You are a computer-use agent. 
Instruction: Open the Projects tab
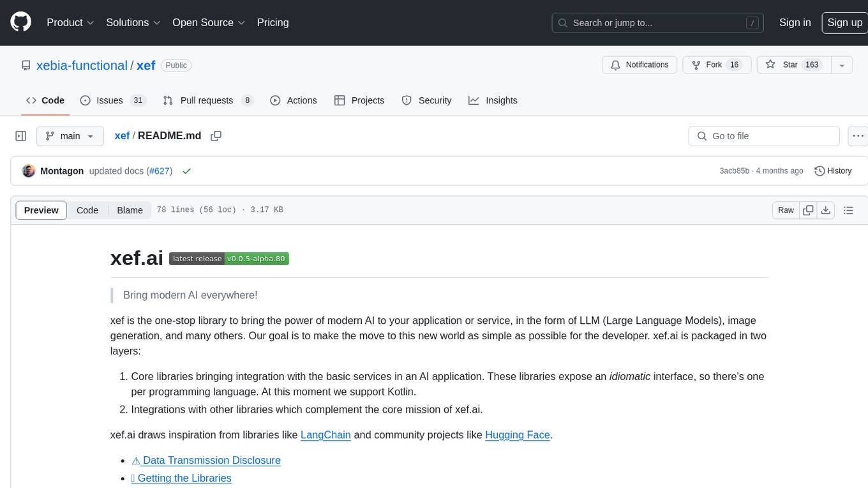pos(359,100)
